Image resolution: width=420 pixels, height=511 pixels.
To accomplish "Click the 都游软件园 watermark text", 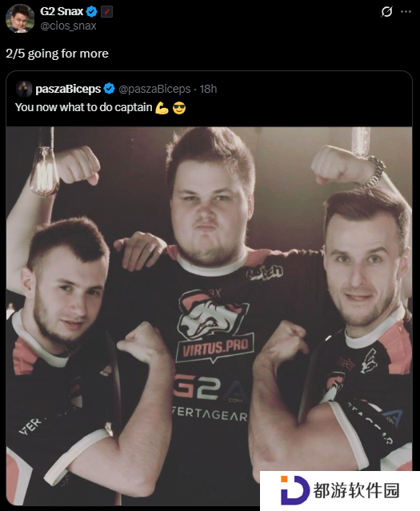I will (357, 490).
